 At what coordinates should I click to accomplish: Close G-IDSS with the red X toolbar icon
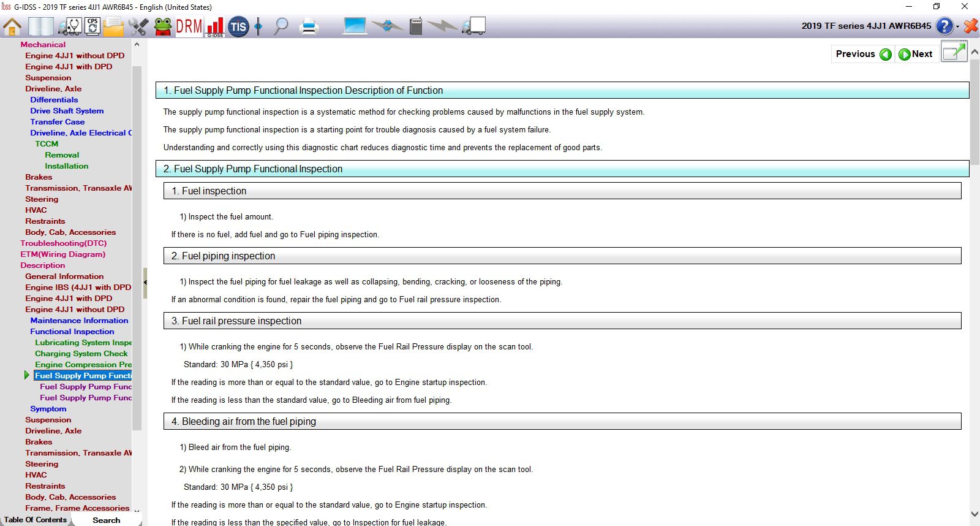pyautogui.click(x=971, y=26)
